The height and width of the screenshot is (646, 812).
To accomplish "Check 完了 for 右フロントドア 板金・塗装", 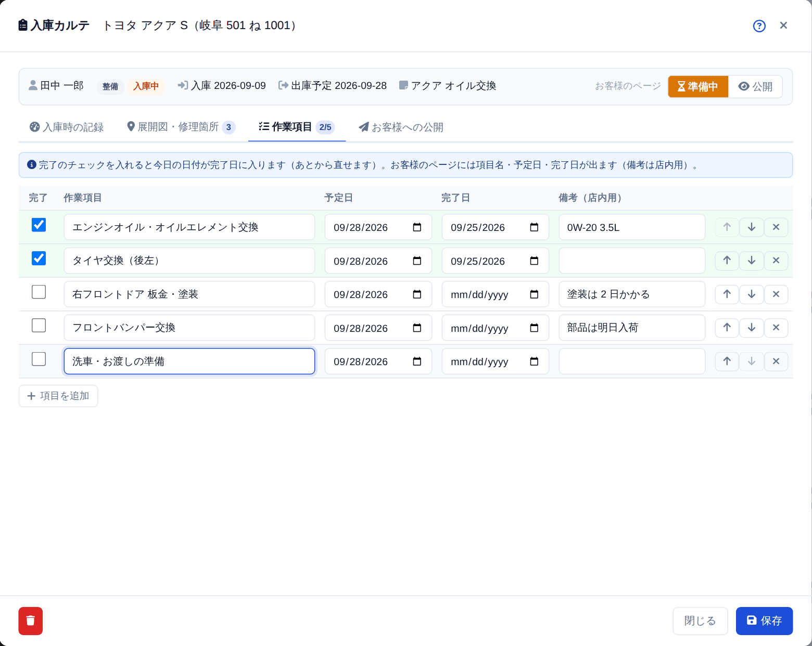I will 39,292.
